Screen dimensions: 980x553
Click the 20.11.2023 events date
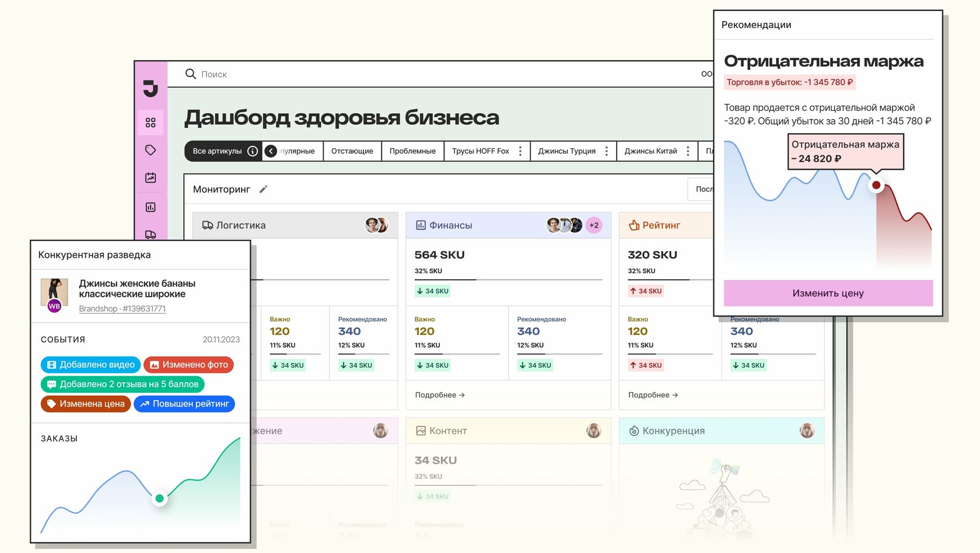(221, 339)
